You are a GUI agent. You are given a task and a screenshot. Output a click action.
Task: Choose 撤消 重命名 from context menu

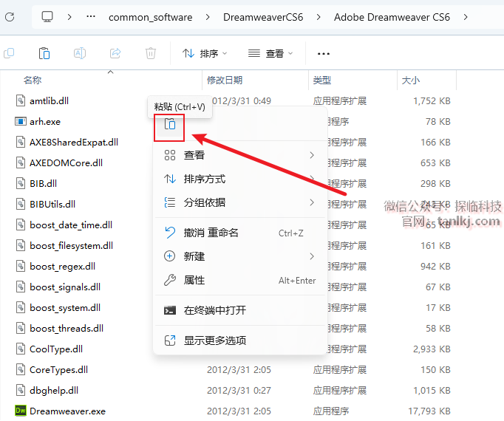pyautogui.click(x=240, y=233)
